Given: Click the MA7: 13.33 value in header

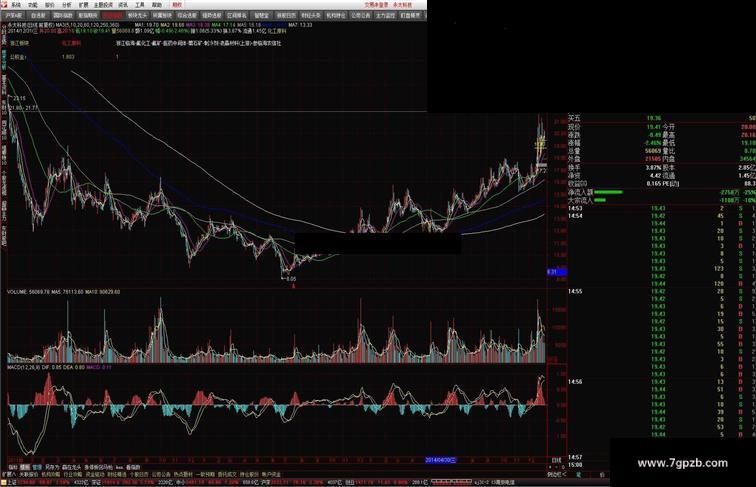Looking at the screenshot, I should click(x=300, y=25).
